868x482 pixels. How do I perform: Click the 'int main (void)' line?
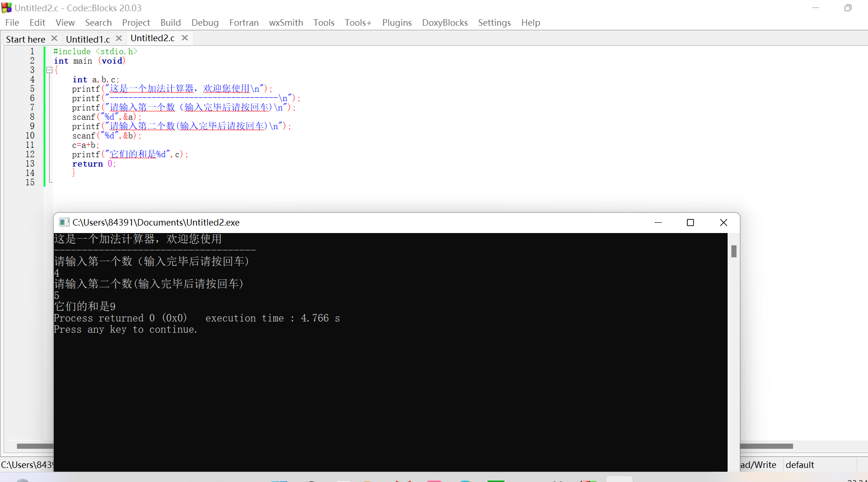(89, 61)
